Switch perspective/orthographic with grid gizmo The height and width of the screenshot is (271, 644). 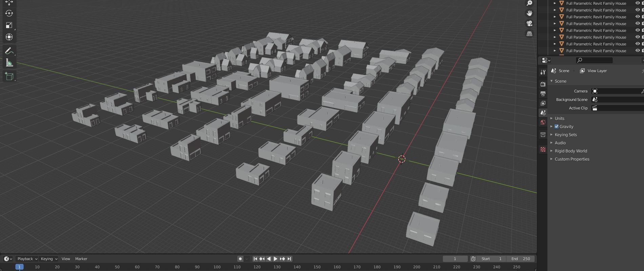pyautogui.click(x=529, y=34)
